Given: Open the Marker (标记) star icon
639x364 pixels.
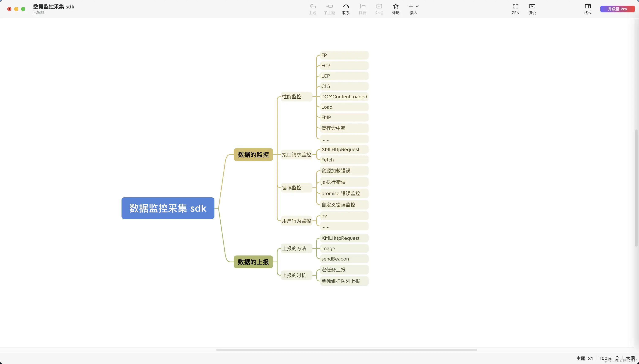Looking at the screenshot, I should click(396, 7).
